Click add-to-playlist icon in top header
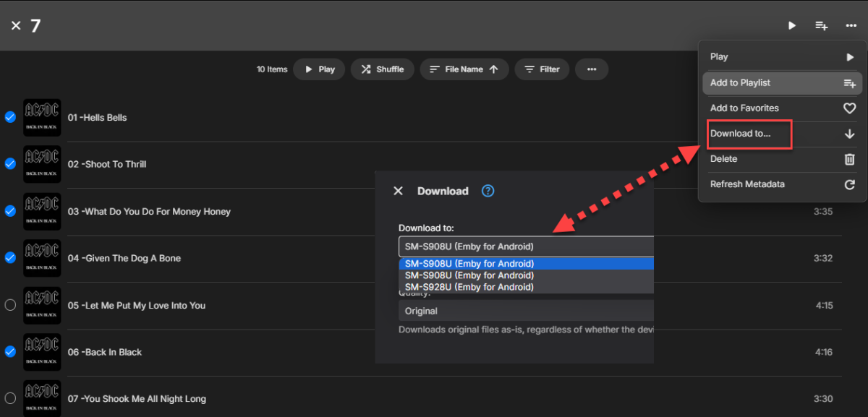 coord(822,25)
